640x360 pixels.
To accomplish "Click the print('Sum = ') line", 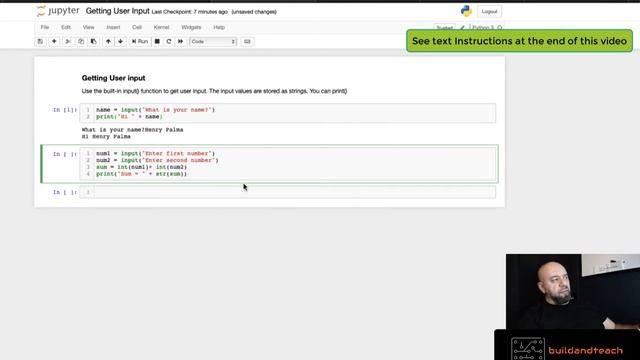I will 142,174.
